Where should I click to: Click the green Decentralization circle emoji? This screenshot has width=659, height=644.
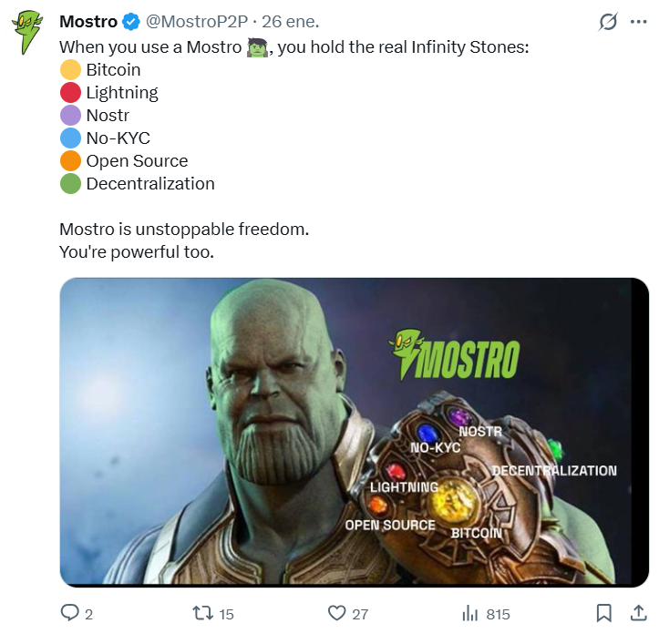(x=70, y=184)
